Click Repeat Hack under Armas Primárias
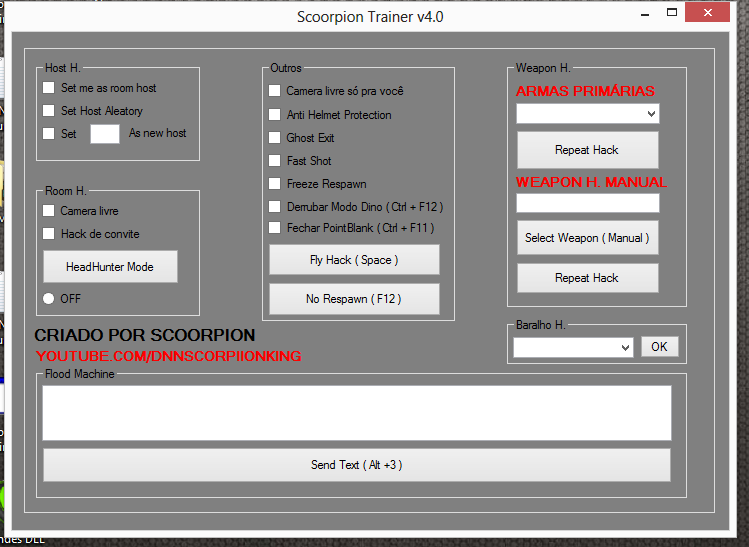This screenshot has height=547, width=749. pyautogui.click(x=588, y=150)
